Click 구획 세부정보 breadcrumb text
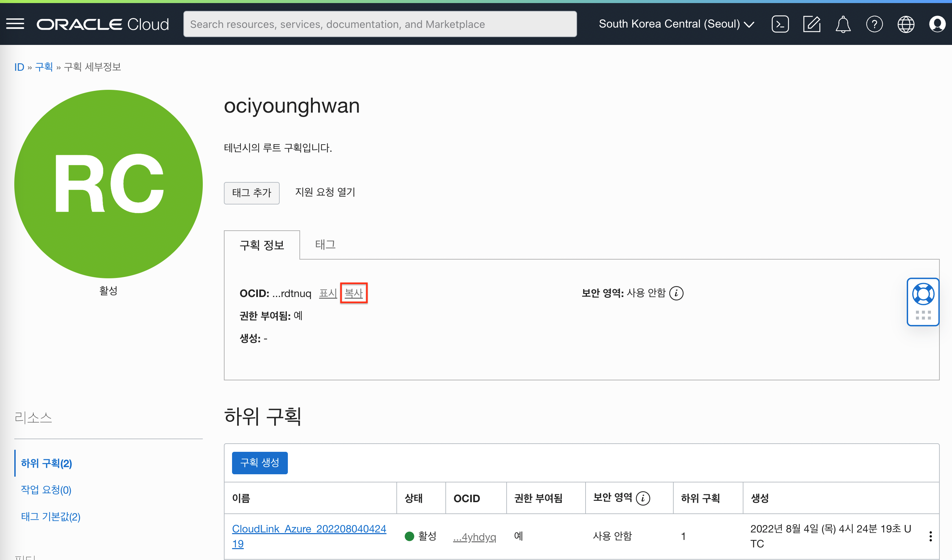The width and height of the screenshot is (952, 560). point(93,67)
